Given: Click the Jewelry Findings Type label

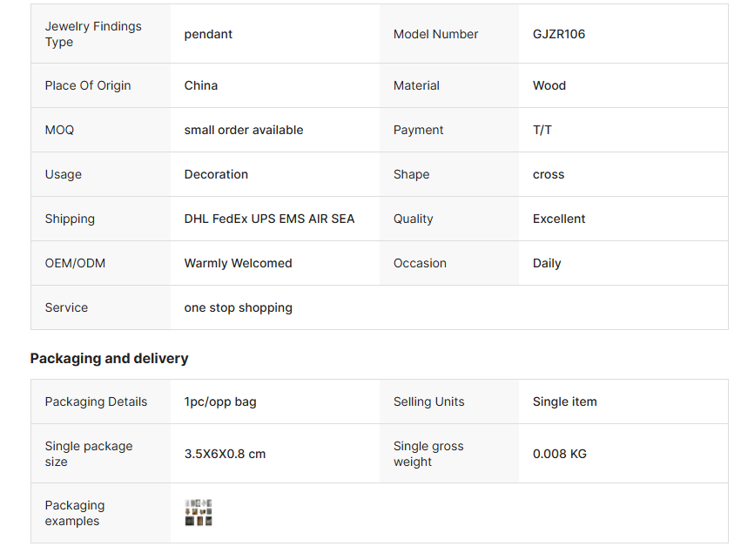Looking at the screenshot, I should pos(93,34).
